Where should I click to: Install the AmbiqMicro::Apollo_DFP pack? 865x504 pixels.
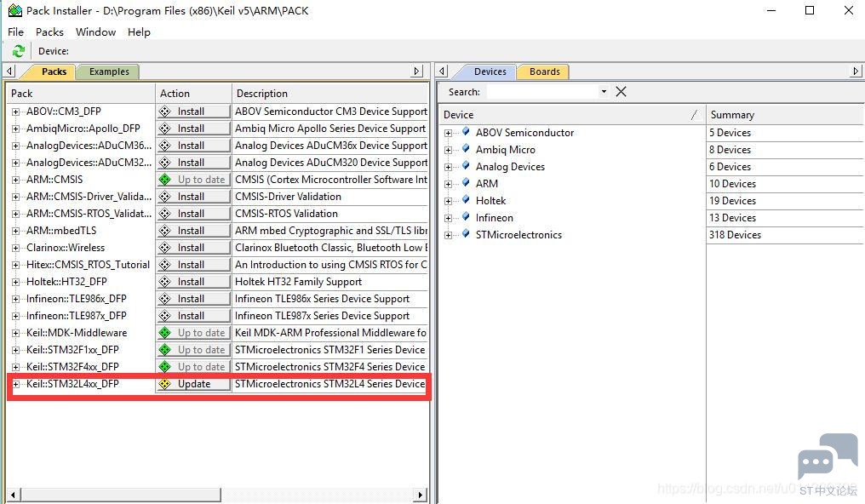[193, 129]
